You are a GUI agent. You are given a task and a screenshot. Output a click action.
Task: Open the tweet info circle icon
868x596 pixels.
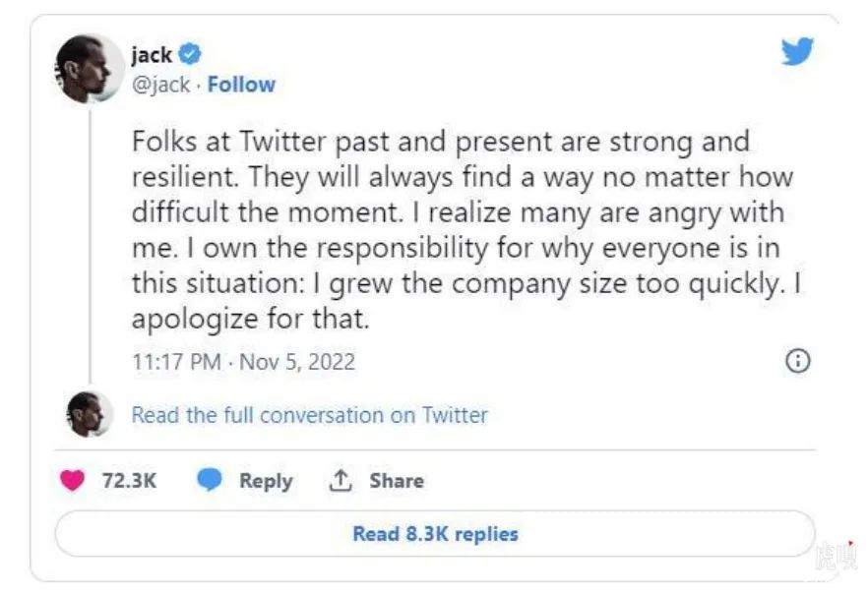(797, 361)
